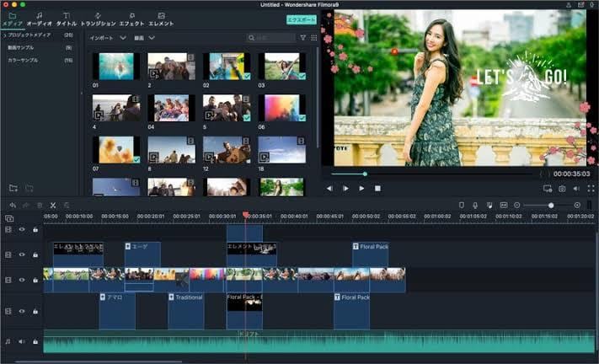This screenshot has width=599, height=364.
Task: Click the 00:00:35:03 timecode display
Action: 571,174
